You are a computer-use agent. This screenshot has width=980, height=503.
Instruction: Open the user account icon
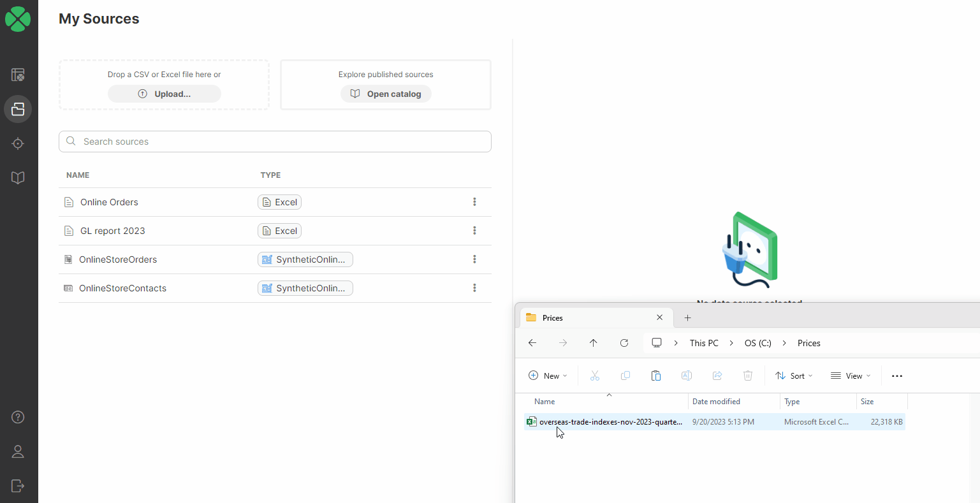(x=18, y=453)
